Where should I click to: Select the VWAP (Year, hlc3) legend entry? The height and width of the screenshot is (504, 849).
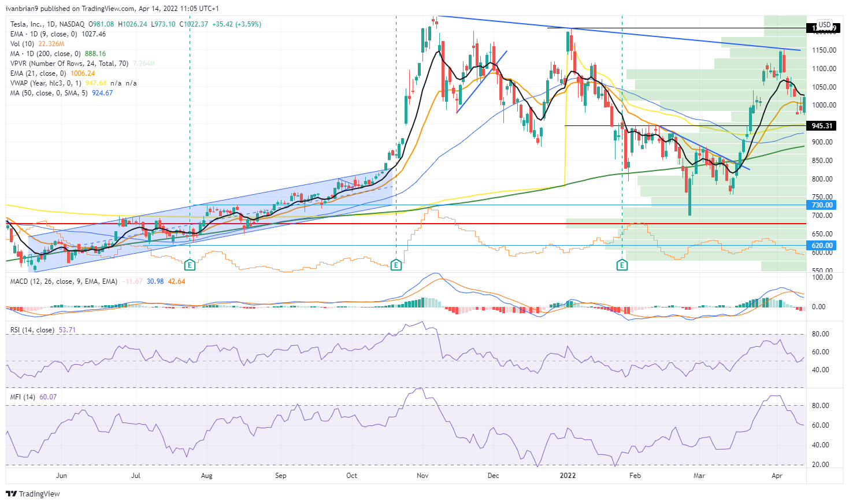tap(46, 83)
